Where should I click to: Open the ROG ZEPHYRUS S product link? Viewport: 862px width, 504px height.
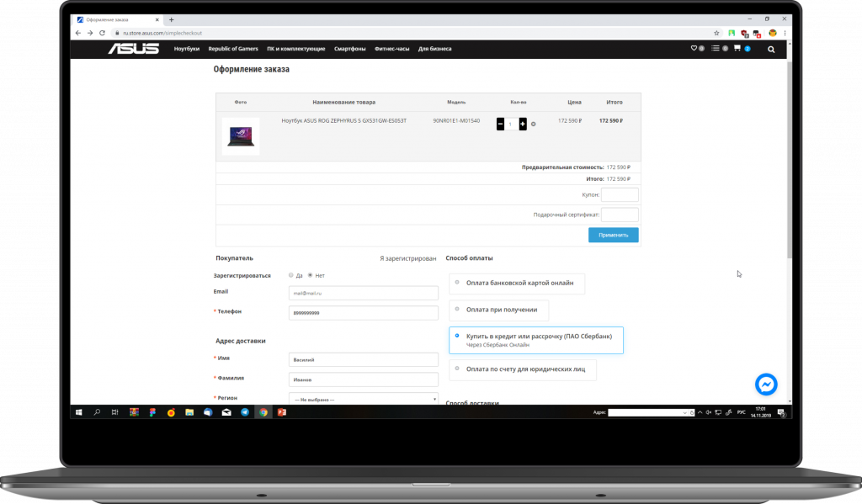344,121
